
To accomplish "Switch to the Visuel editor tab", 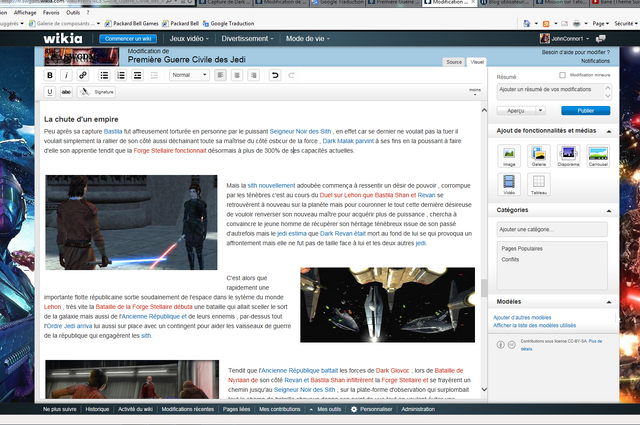I will (477, 62).
